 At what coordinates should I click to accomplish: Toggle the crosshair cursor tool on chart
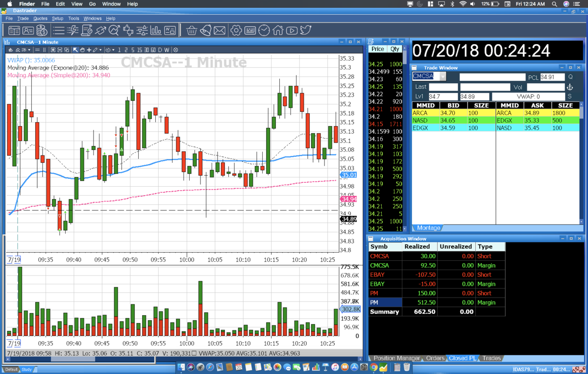click(89, 50)
